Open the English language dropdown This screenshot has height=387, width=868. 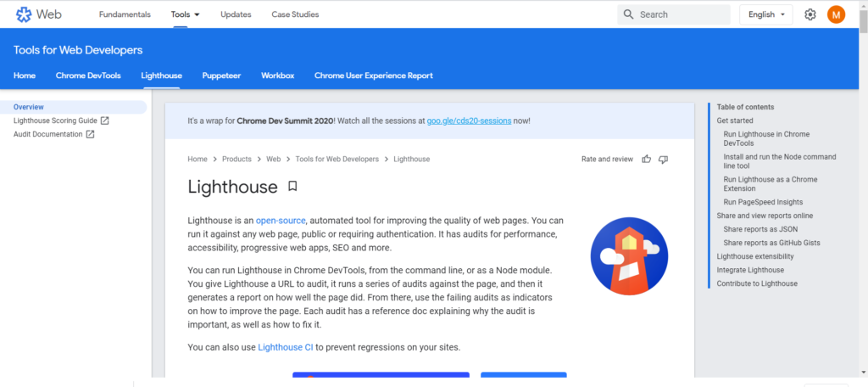766,14
